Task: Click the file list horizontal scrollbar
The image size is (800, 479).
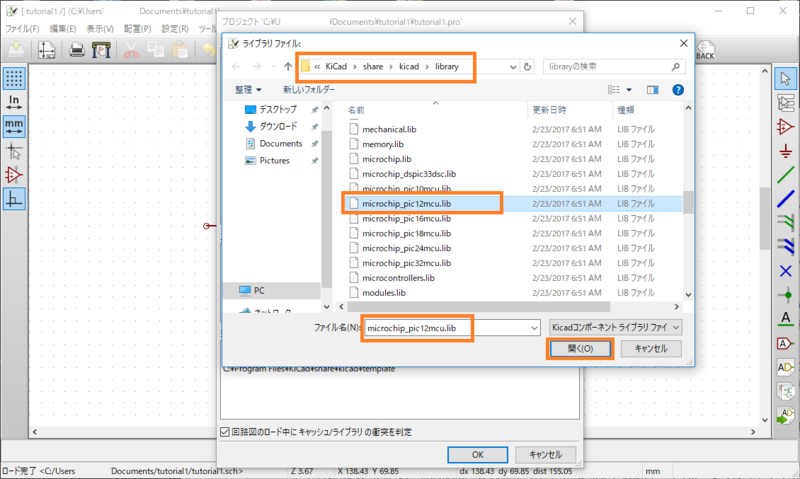Action: 479,307
